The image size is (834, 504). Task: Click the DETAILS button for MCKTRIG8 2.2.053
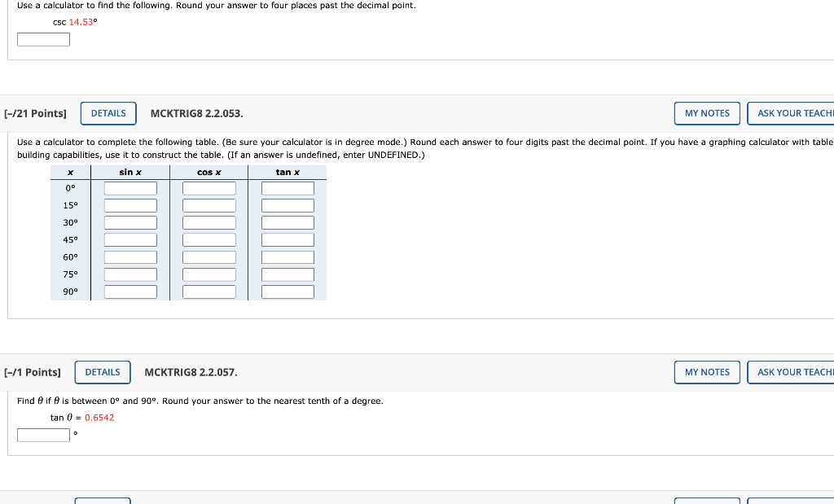coord(108,113)
